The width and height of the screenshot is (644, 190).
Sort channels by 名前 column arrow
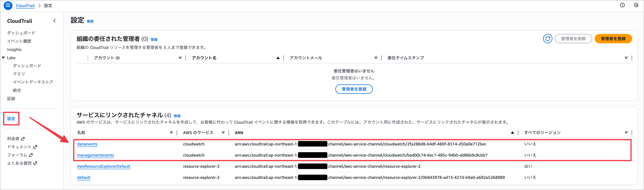(x=171, y=133)
